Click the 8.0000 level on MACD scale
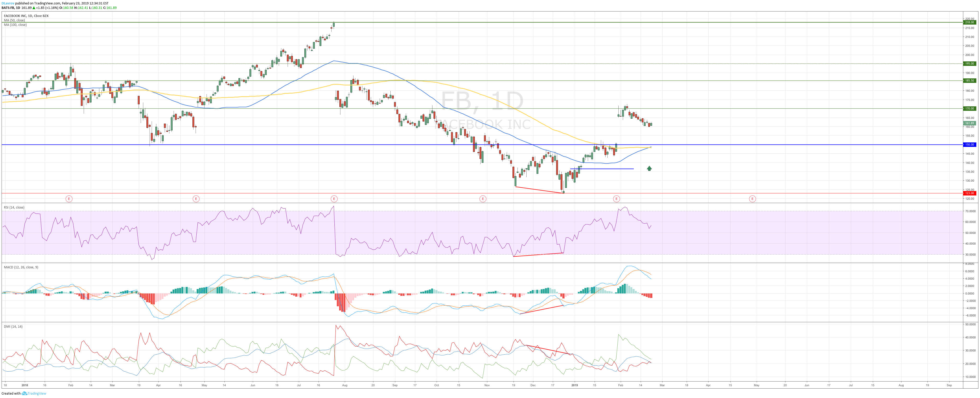 coord(970,264)
